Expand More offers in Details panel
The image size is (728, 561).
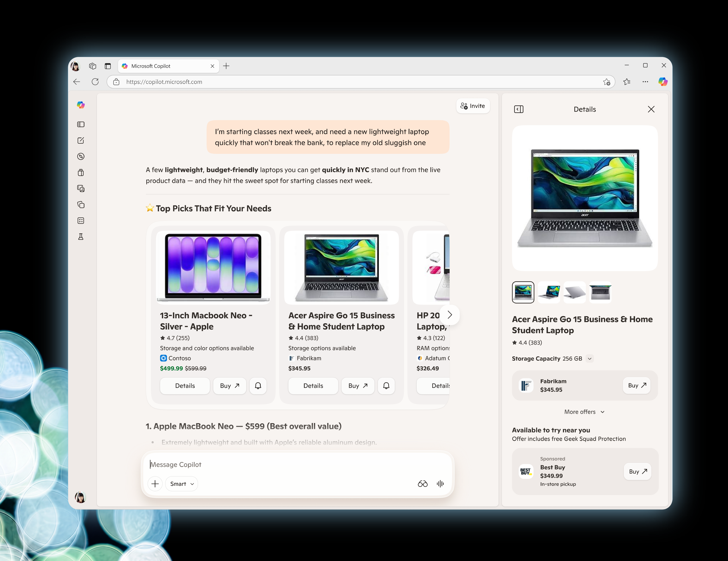pyautogui.click(x=584, y=411)
